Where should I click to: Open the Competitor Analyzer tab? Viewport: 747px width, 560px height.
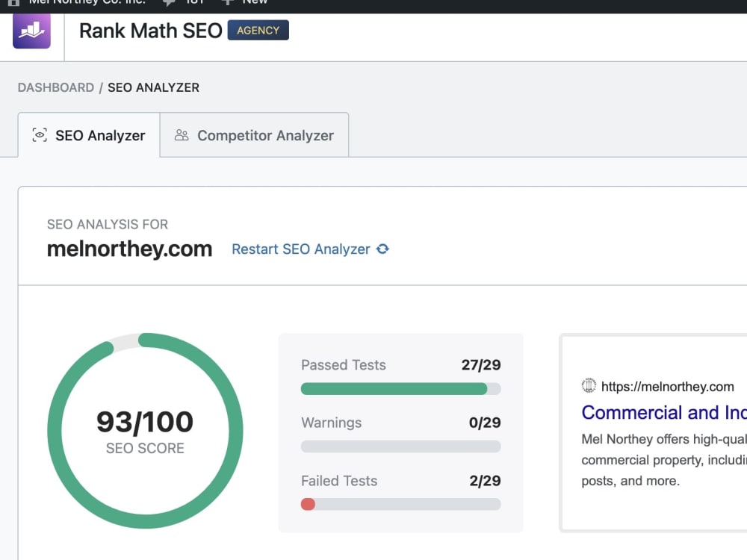tap(254, 135)
